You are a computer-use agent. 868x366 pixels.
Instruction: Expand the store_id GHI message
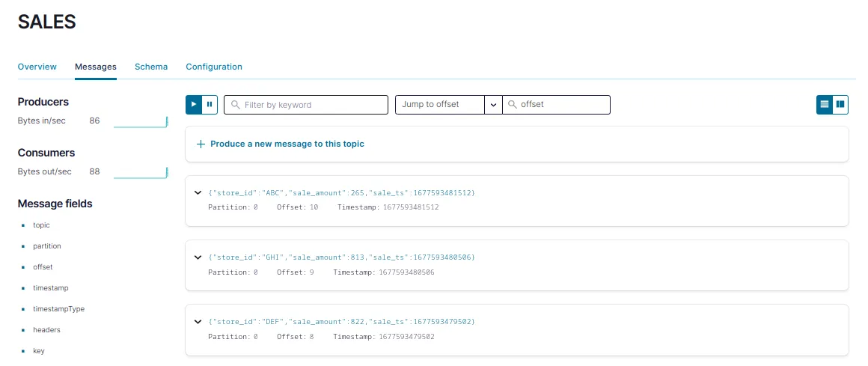[198, 257]
